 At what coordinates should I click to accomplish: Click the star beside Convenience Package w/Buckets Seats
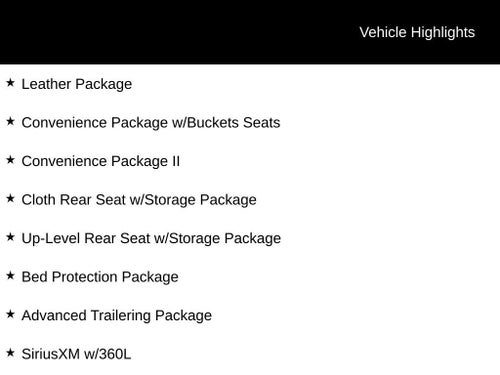click(x=10, y=121)
